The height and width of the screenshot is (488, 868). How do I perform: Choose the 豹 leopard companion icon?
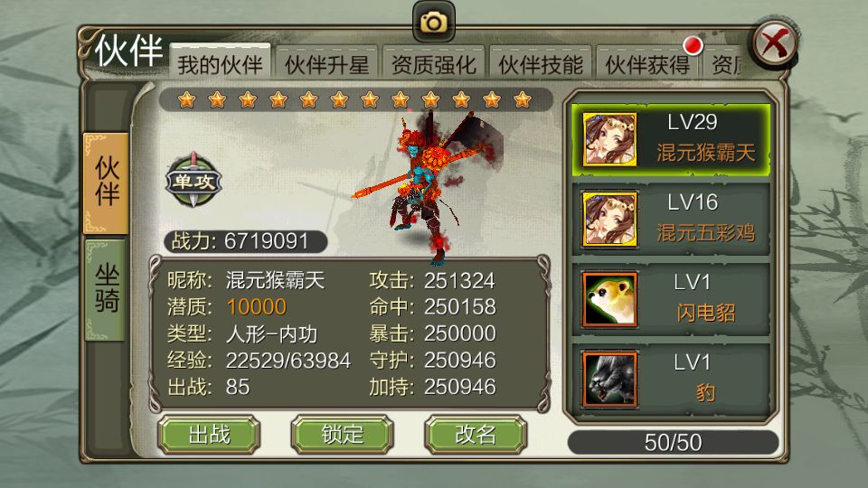pyautogui.click(x=609, y=380)
